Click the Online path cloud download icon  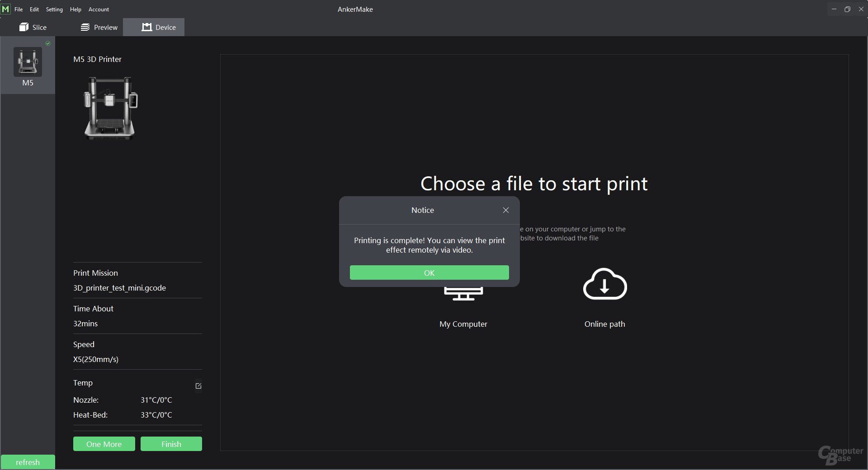pos(604,284)
